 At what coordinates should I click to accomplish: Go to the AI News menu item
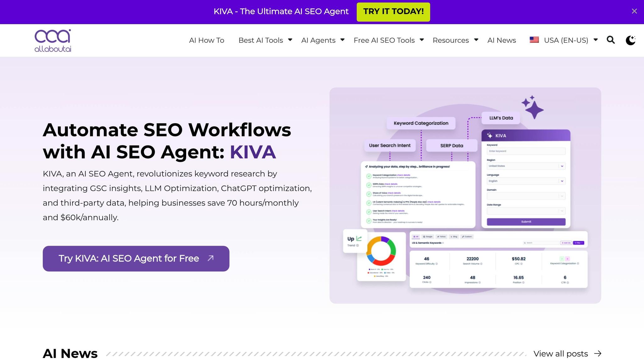[x=502, y=40]
